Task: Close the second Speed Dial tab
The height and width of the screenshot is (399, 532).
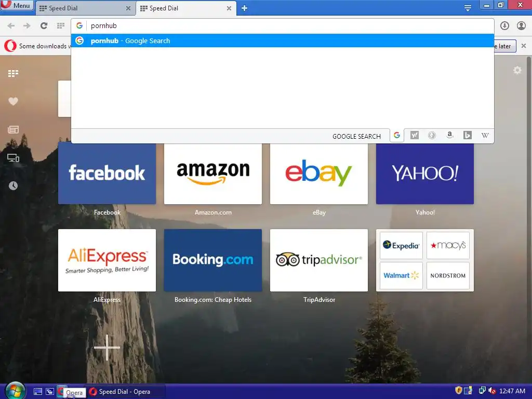Action: [229, 8]
